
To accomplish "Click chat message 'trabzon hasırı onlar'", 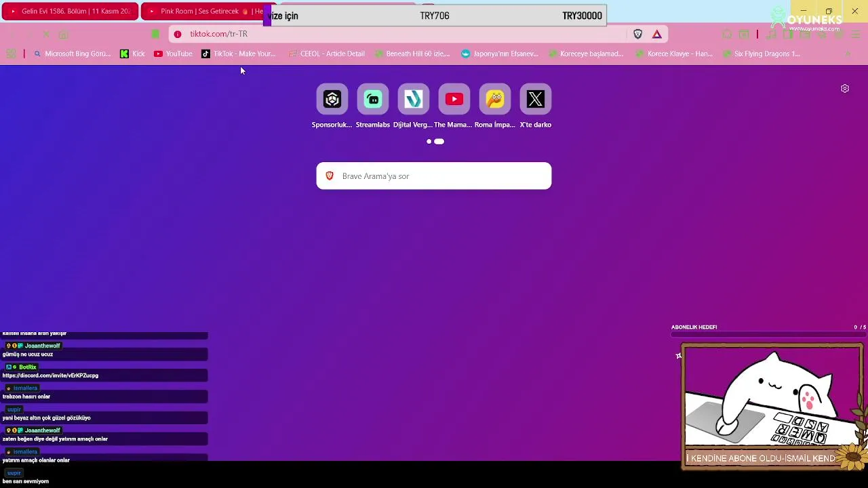I will (x=26, y=396).
